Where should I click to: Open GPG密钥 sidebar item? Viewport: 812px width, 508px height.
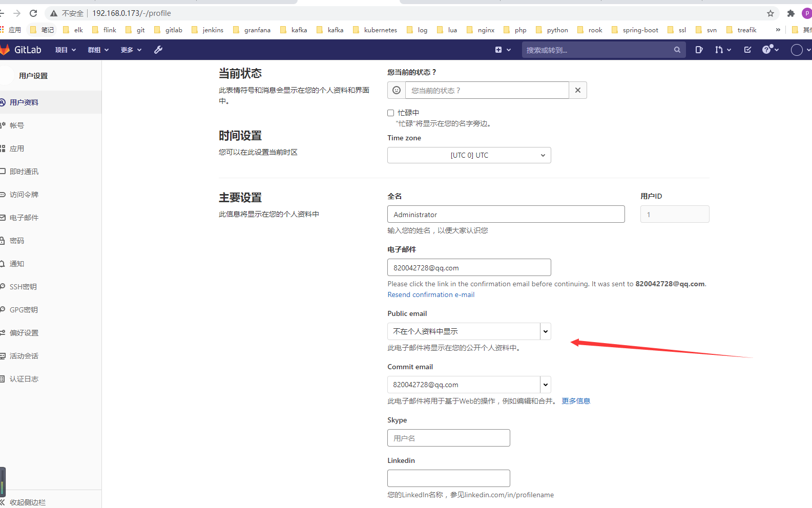[51, 310]
